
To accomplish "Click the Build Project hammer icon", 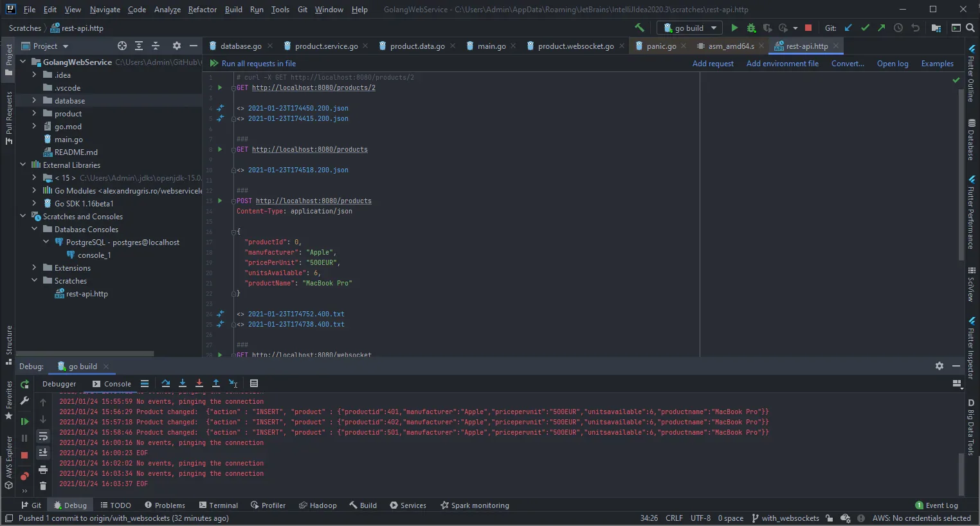I will [639, 28].
